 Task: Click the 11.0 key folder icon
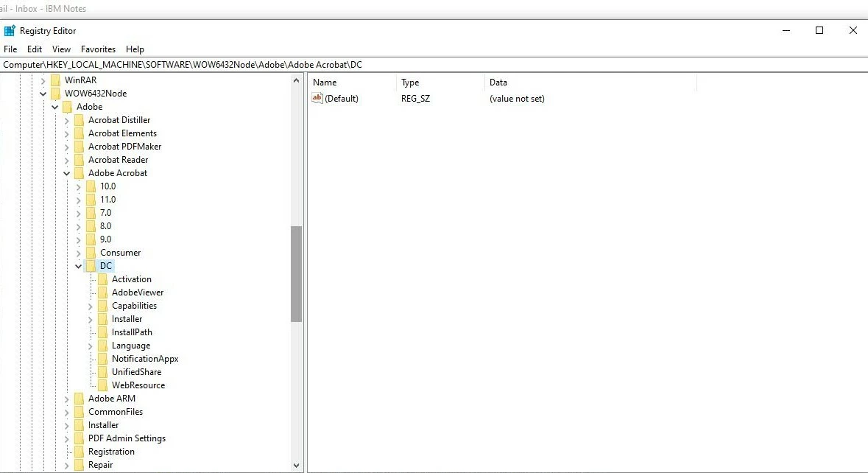(91, 200)
